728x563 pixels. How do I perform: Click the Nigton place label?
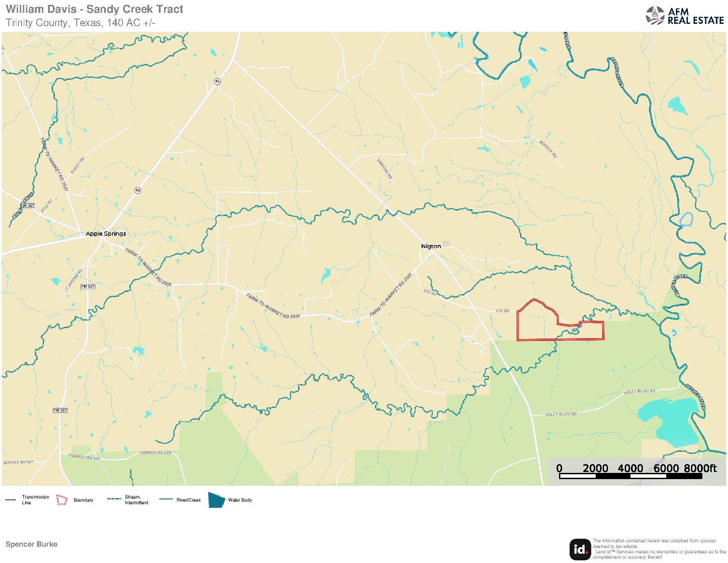click(x=431, y=246)
